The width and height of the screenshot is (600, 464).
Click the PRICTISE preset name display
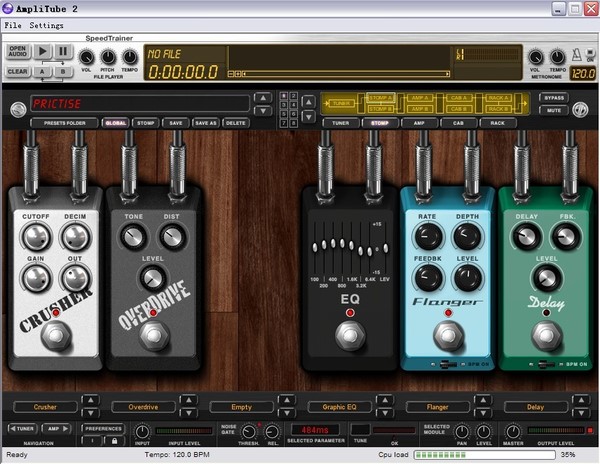pyautogui.click(x=140, y=104)
